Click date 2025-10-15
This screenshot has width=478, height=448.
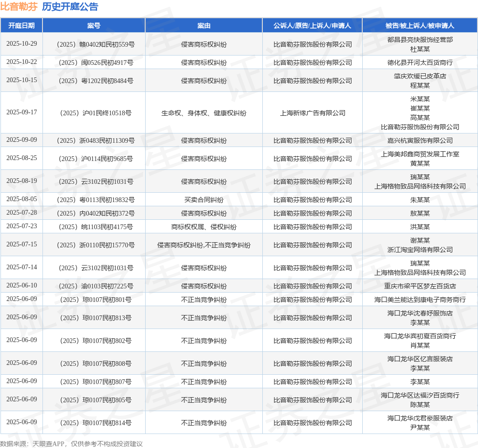(x=21, y=80)
